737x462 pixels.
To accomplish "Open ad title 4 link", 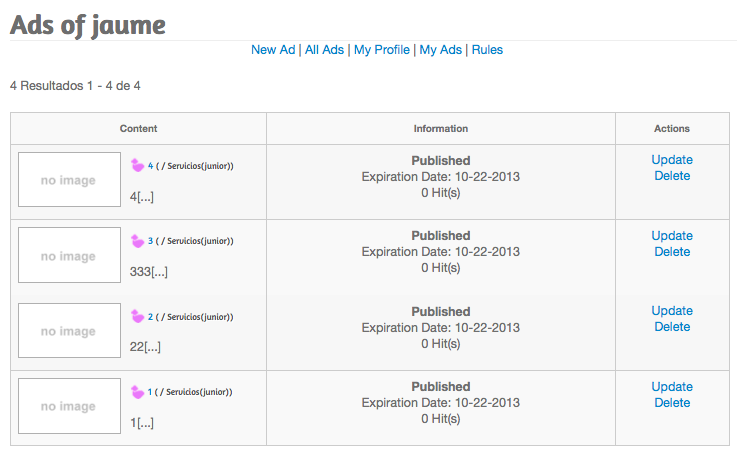I will 150,166.
